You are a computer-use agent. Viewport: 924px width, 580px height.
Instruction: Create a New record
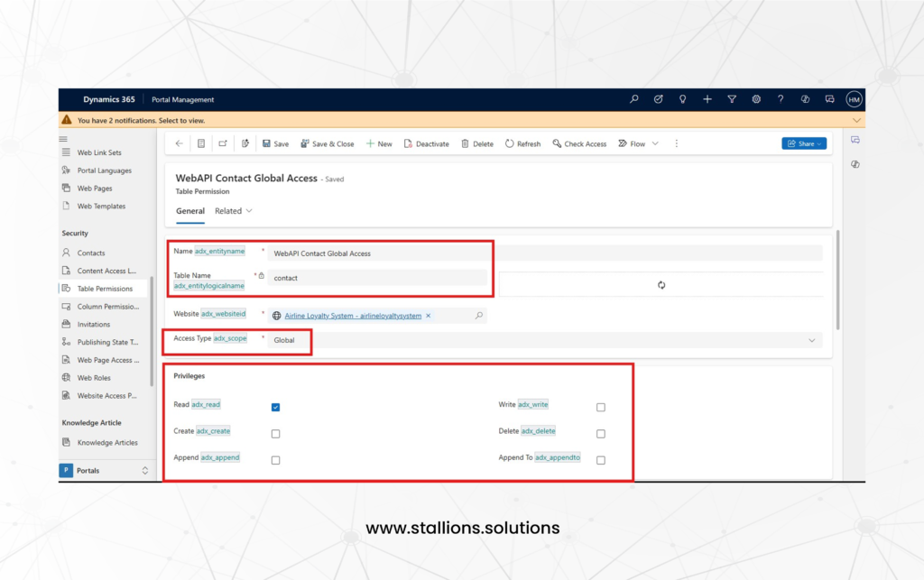click(x=379, y=143)
